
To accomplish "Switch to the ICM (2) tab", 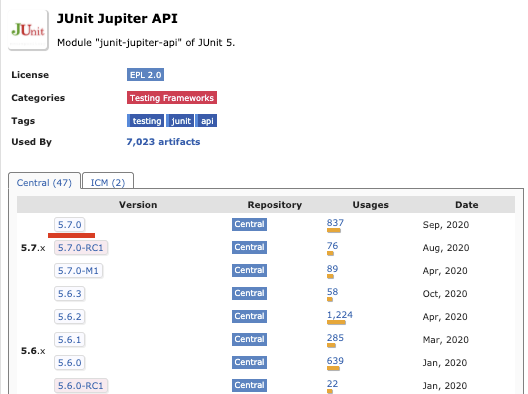I will pyautogui.click(x=108, y=183).
